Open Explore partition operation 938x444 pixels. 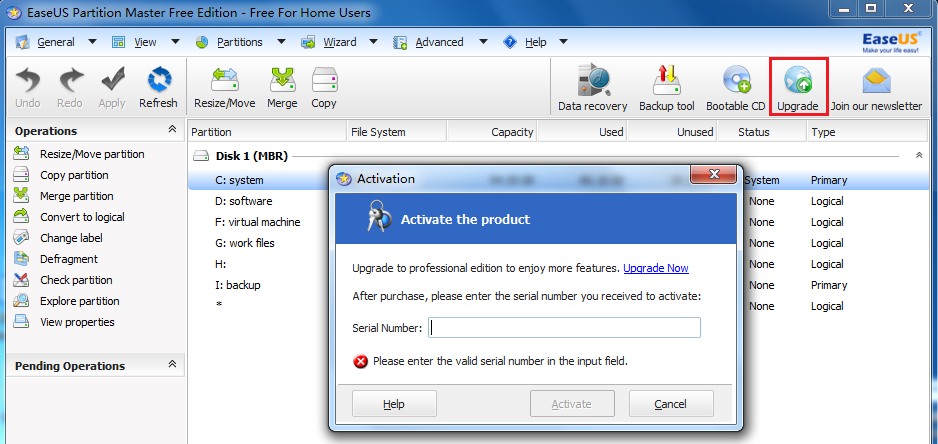click(80, 300)
